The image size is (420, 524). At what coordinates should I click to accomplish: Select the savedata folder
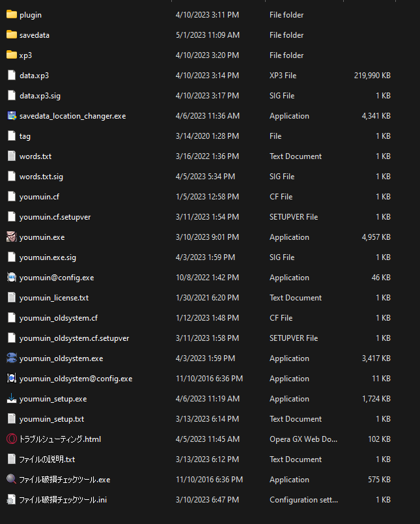(34, 35)
